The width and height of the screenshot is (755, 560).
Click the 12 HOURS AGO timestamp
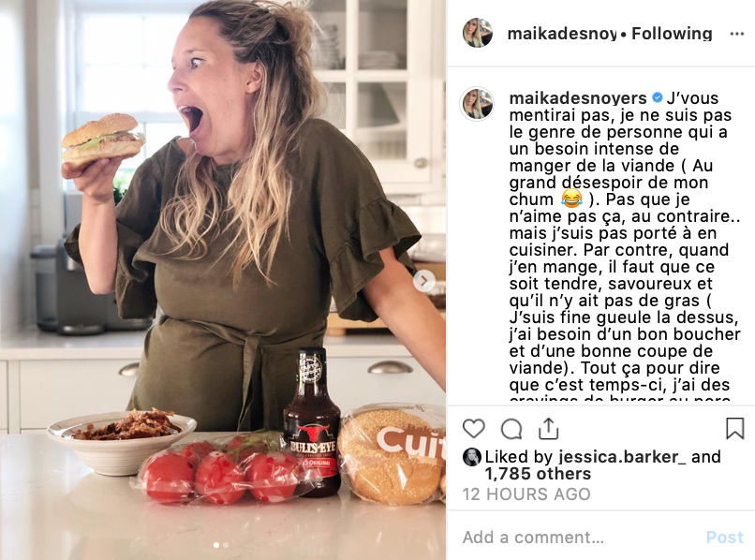(x=526, y=494)
